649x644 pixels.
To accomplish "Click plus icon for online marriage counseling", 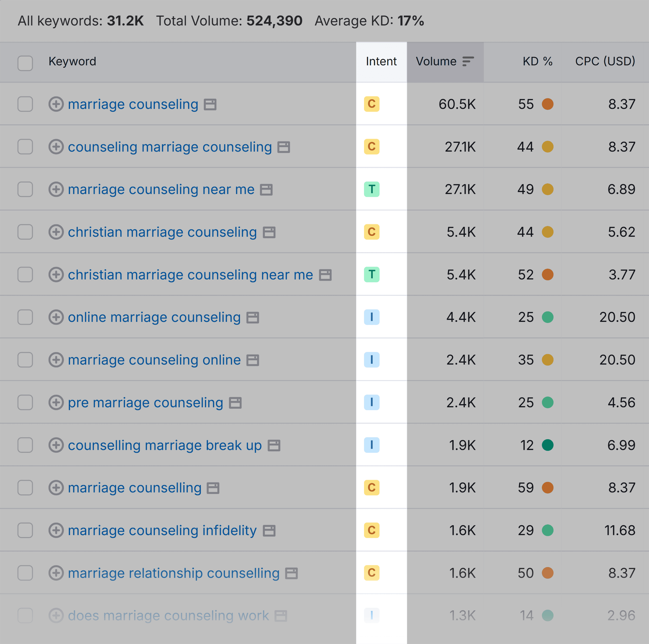I will 56,317.
